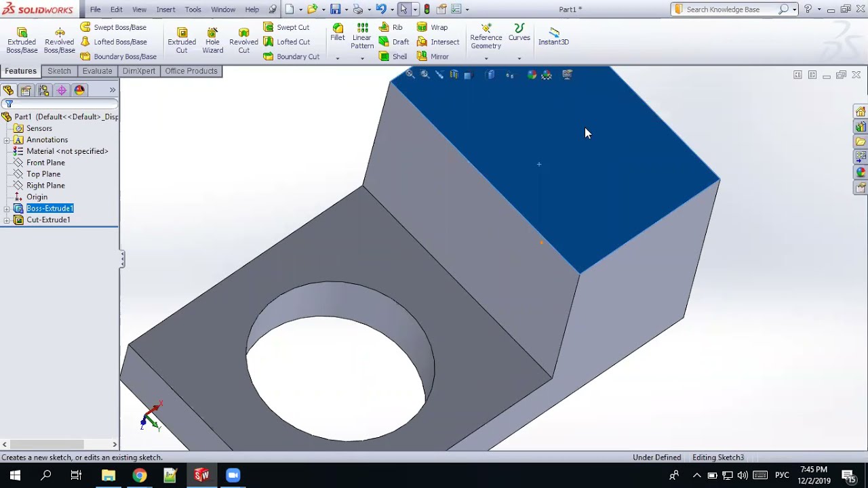
Task: Open the PropertyManager tab icon
Action: tap(26, 90)
